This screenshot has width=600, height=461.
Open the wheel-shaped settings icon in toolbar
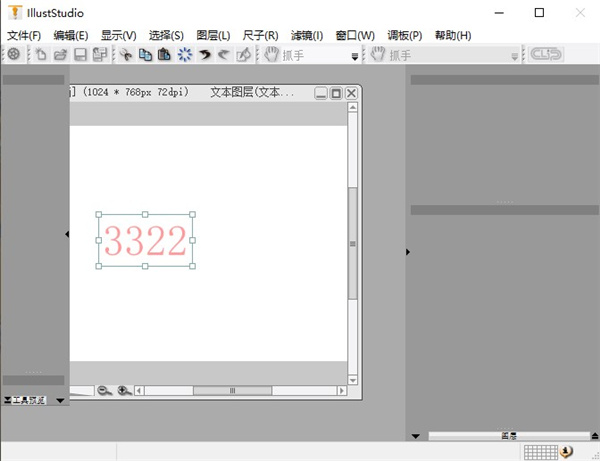[x=14, y=54]
